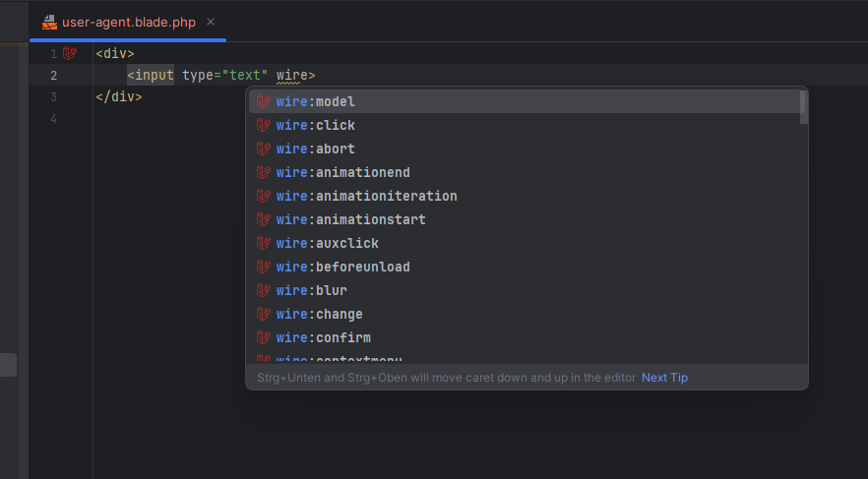Screen dimensions: 868x479
Task: Click line number 3 in gutter
Action: (x=54, y=96)
